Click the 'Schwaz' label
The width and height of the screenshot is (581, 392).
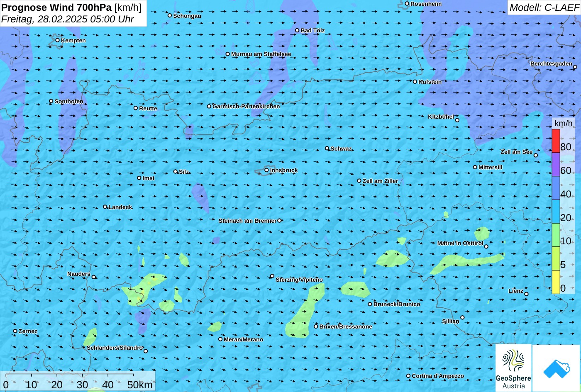pos(341,149)
